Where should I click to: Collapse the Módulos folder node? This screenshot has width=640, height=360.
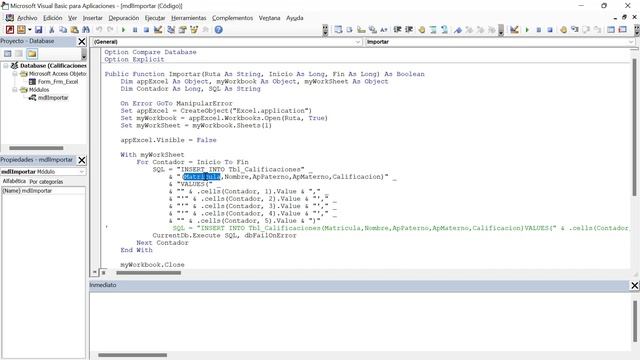click(15, 90)
